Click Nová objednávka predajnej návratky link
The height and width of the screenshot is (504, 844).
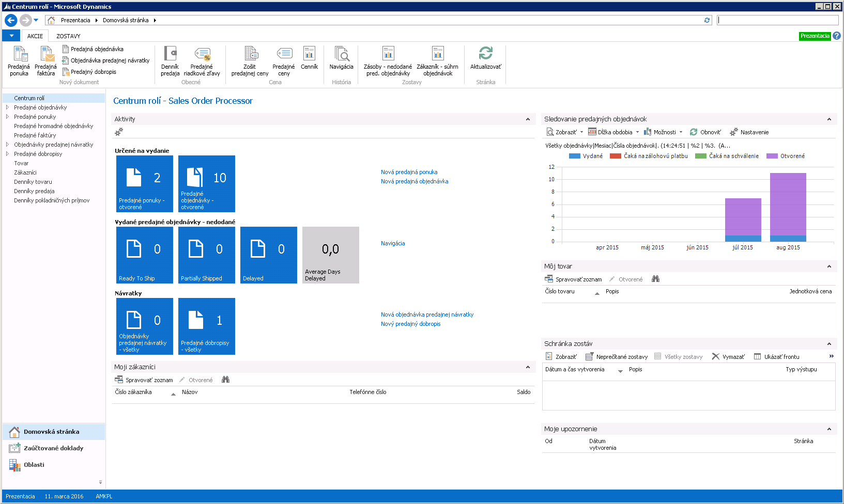pyautogui.click(x=427, y=314)
